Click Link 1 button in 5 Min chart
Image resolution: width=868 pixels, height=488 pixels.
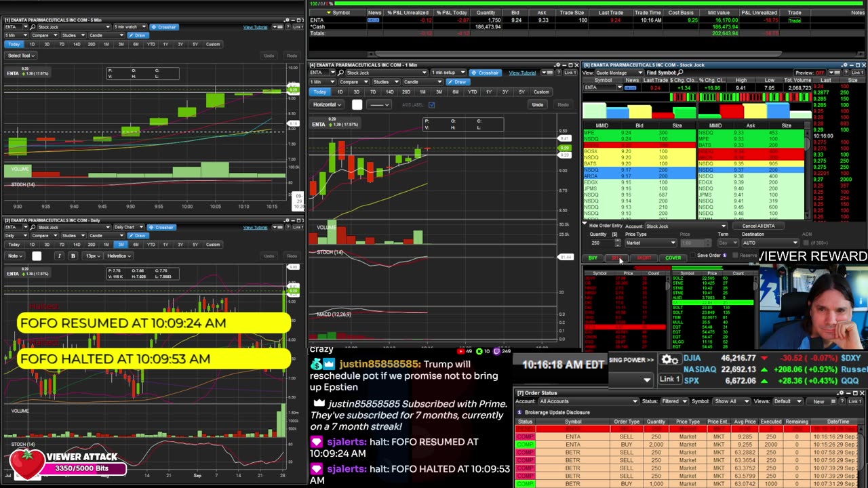tap(298, 27)
